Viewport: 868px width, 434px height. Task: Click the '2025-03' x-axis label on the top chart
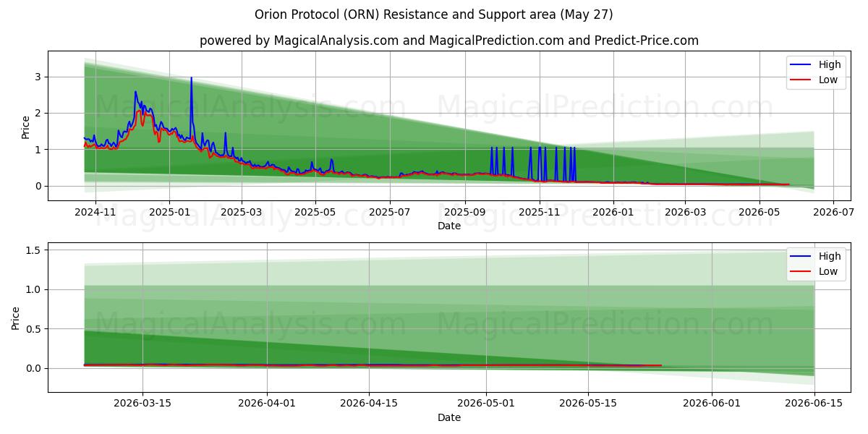pyautogui.click(x=241, y=212)
